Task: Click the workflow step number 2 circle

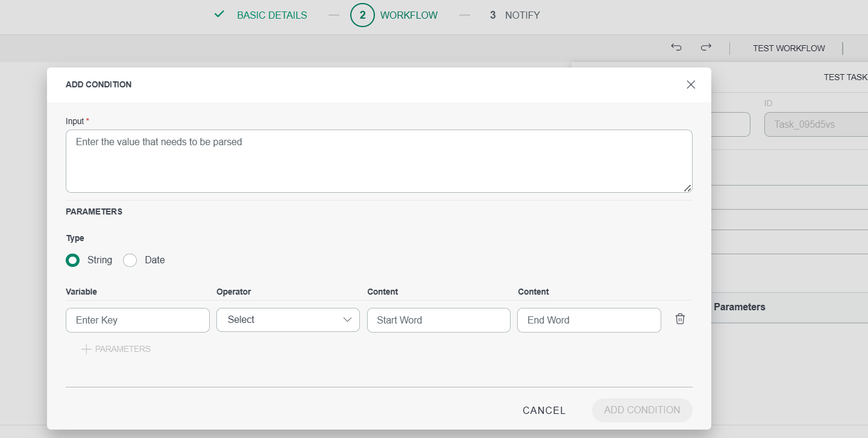Action: [363, 15]
